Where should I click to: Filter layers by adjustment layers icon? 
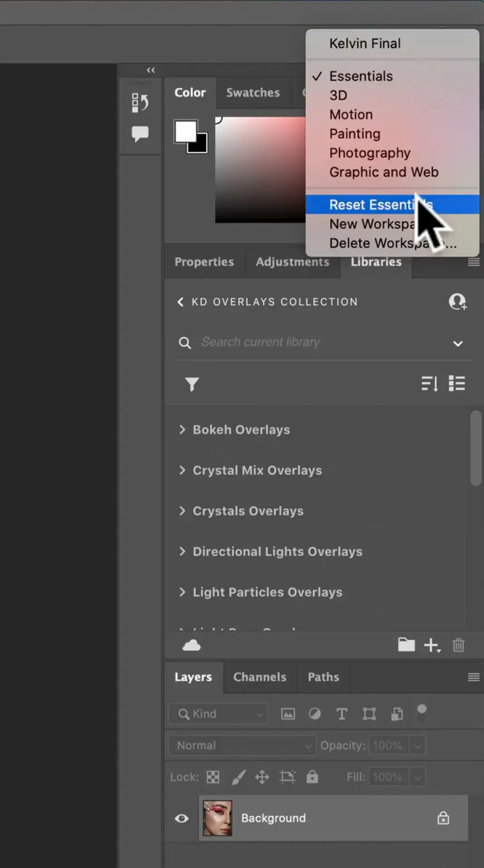click(x=315, y=714)
